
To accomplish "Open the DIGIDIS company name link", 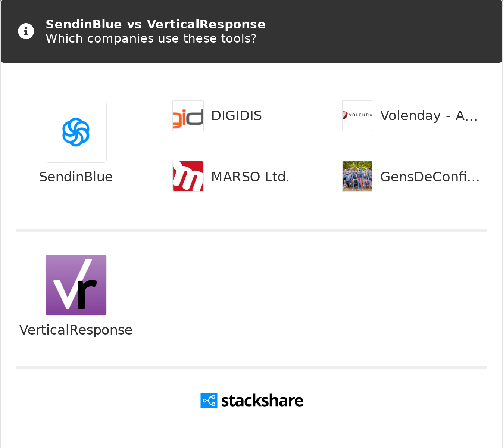I will [237, 116].
